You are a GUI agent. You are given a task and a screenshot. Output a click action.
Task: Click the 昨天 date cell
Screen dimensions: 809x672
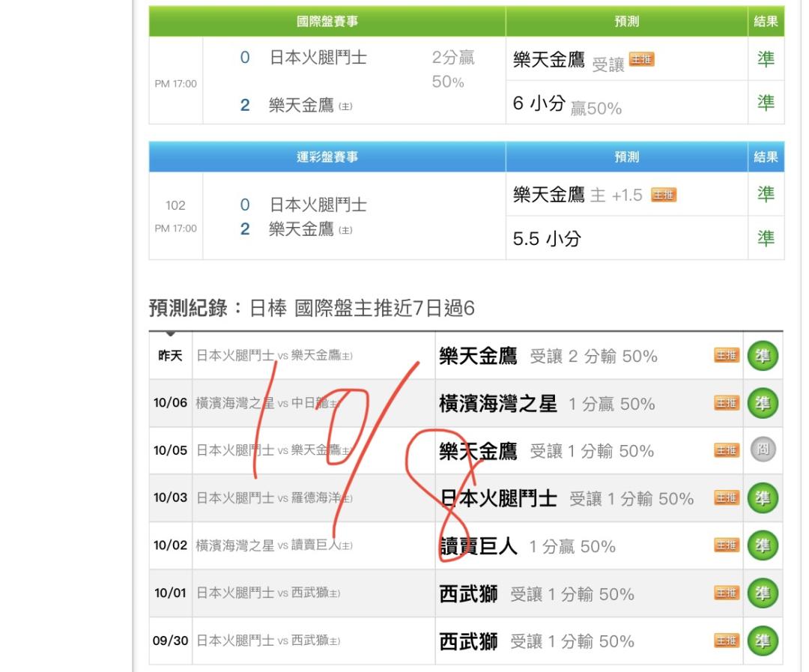coord(170,356)
